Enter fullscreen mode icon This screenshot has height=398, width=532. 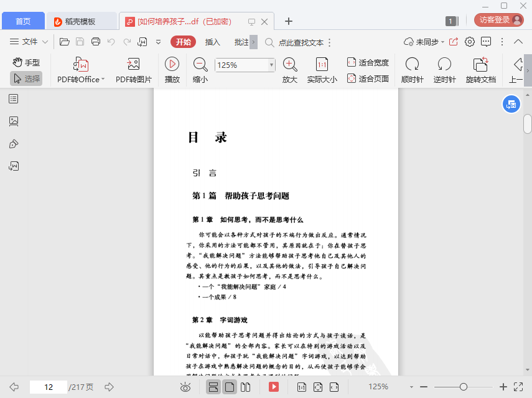pos(518,387)
